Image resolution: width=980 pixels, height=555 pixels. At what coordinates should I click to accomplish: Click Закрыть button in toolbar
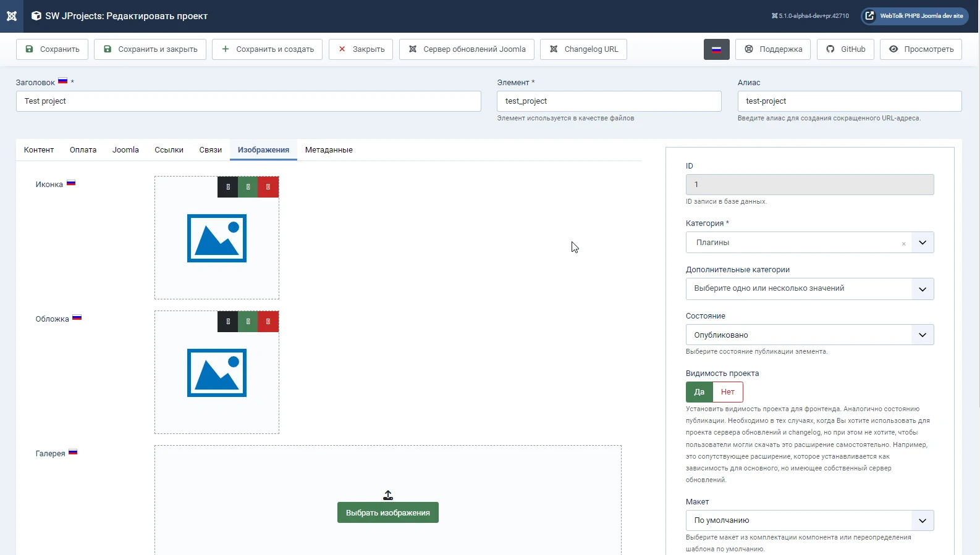361,49
